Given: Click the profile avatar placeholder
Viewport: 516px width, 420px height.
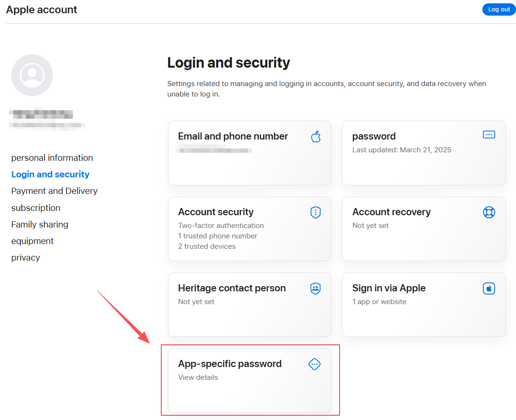Looking at the screenshot, I should click(x=32, y=75).
